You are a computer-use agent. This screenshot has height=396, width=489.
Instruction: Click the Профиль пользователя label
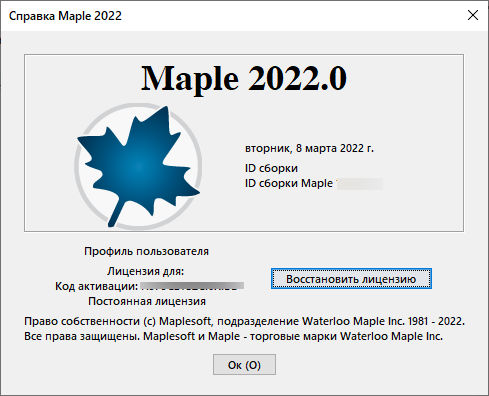pyautogui.click(x=146, y=251)
